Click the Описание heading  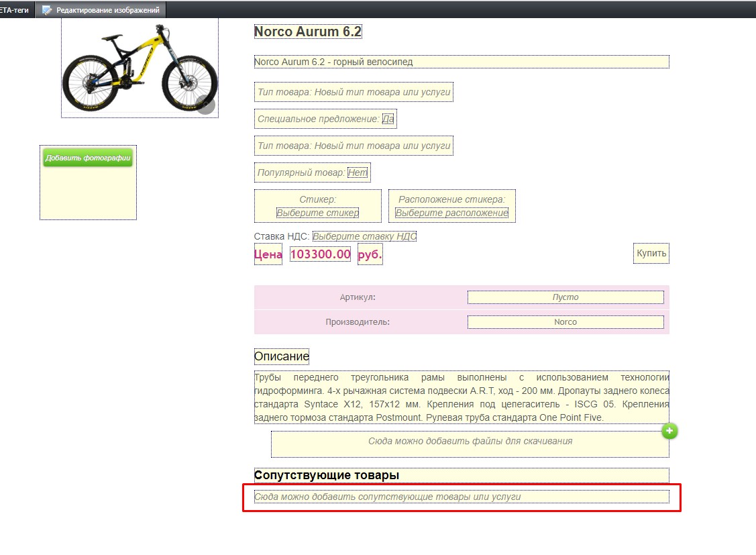tap(282, 356)
